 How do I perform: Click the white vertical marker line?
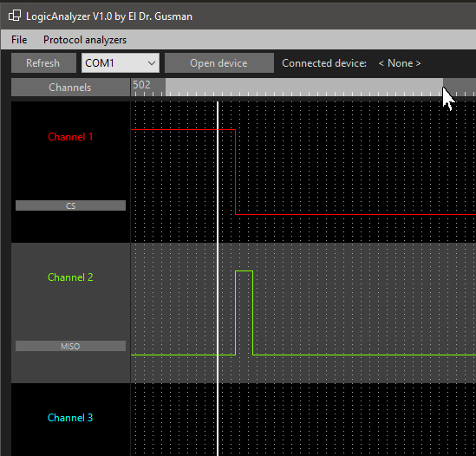point(218,278)
